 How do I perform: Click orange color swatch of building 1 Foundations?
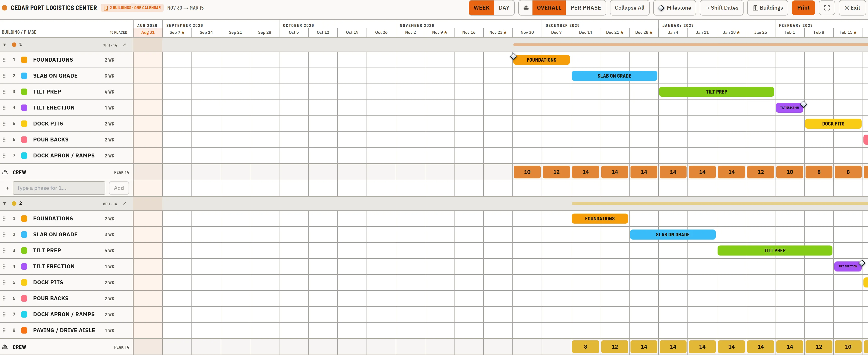click(24, 60)
